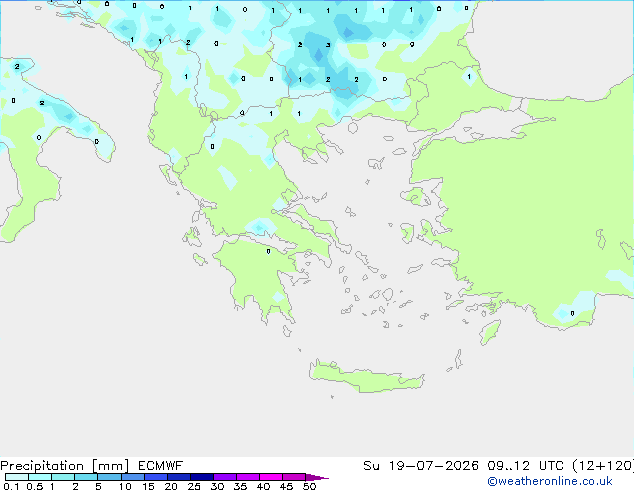The image size is (634, 490).
Task: Click the "25" legend scale label
Action: pos(194,486)
